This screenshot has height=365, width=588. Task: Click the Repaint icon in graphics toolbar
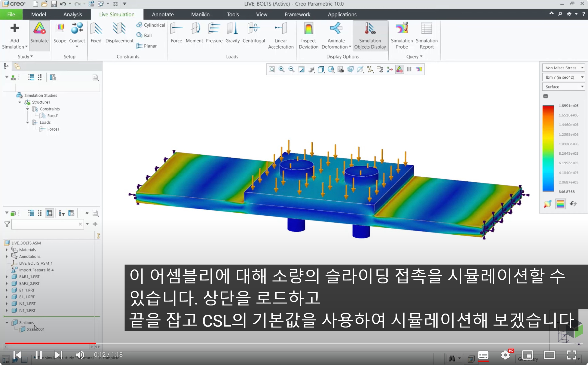point(301,70)
